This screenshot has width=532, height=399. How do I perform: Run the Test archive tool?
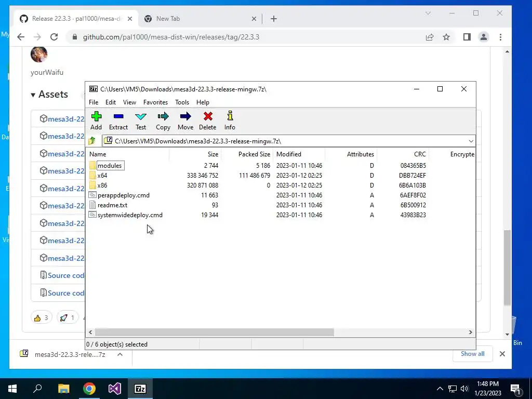coord(141,121)
